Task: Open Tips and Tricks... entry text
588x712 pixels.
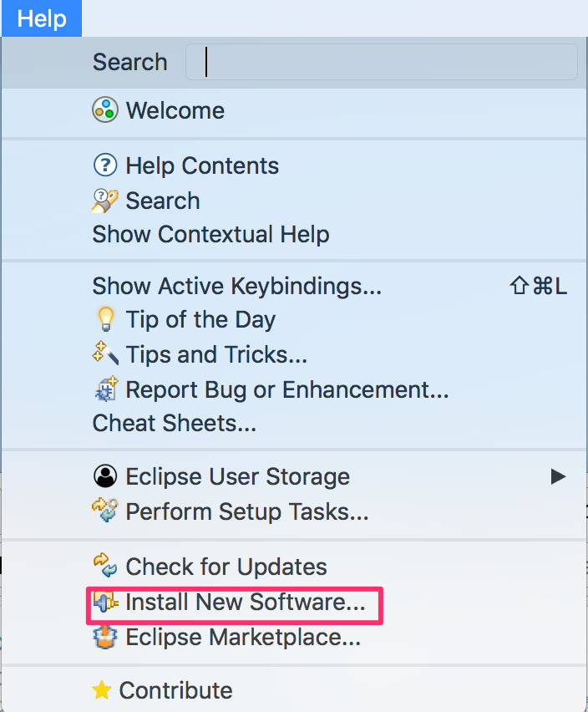Action: (217, 354)
